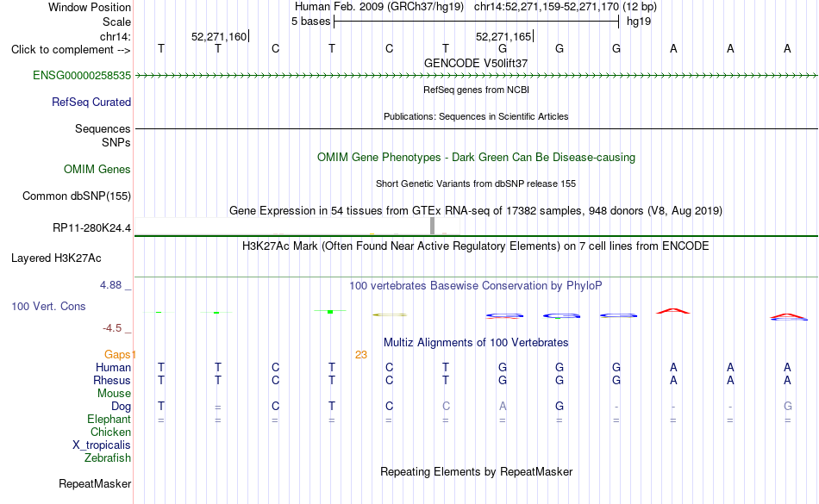Click the Multiz Alignments of 100 Vertebrates title
This screenshot has width=819, height=504.
tap(476, 343)
